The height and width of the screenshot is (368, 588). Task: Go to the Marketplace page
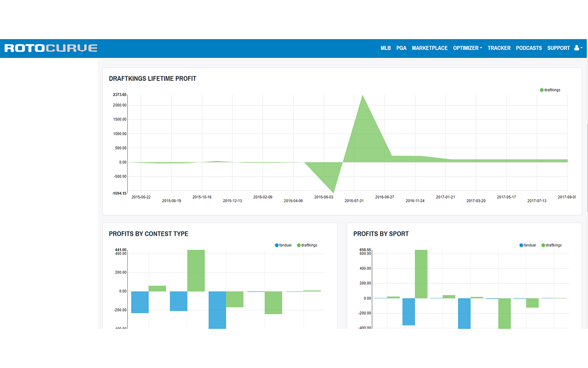(x=430, y=48)
